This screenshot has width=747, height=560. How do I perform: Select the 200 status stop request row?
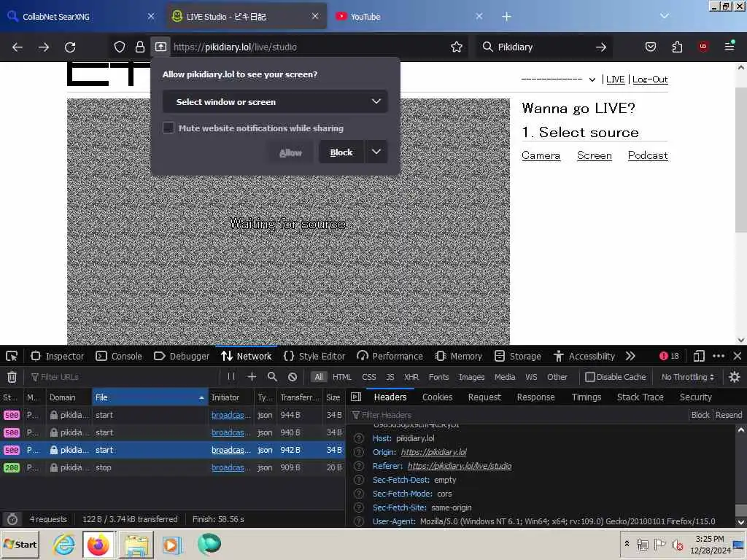[x=172, y=467]
